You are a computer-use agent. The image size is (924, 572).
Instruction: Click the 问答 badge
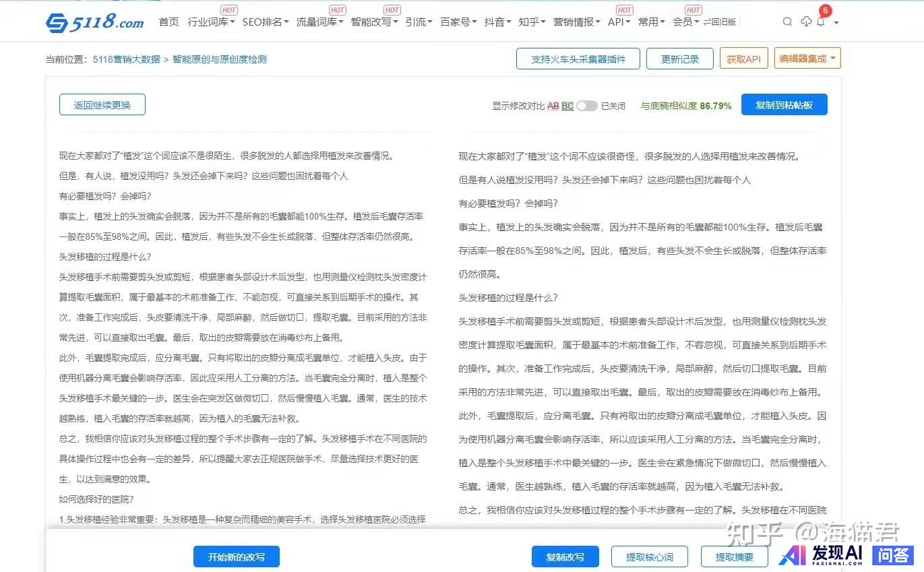point(892,554)
